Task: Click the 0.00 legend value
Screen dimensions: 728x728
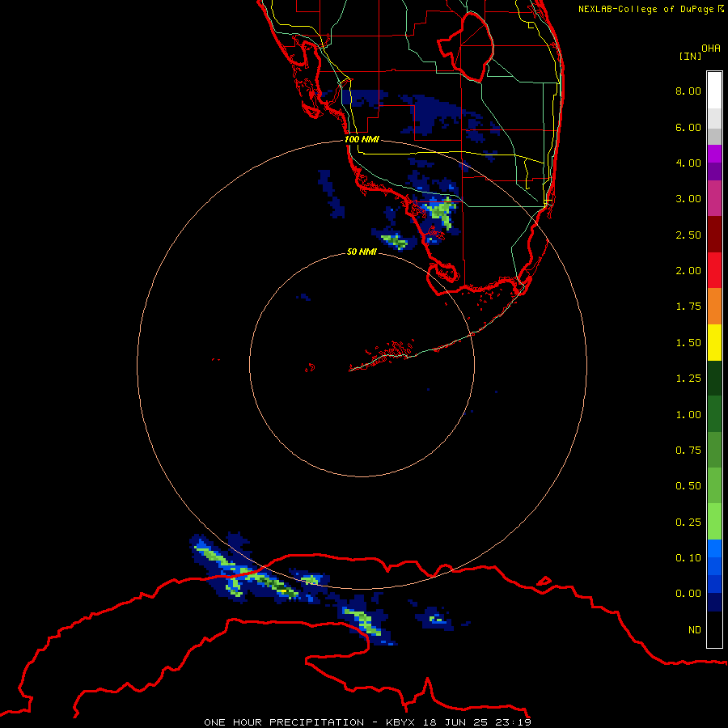Action: point(688,594)
